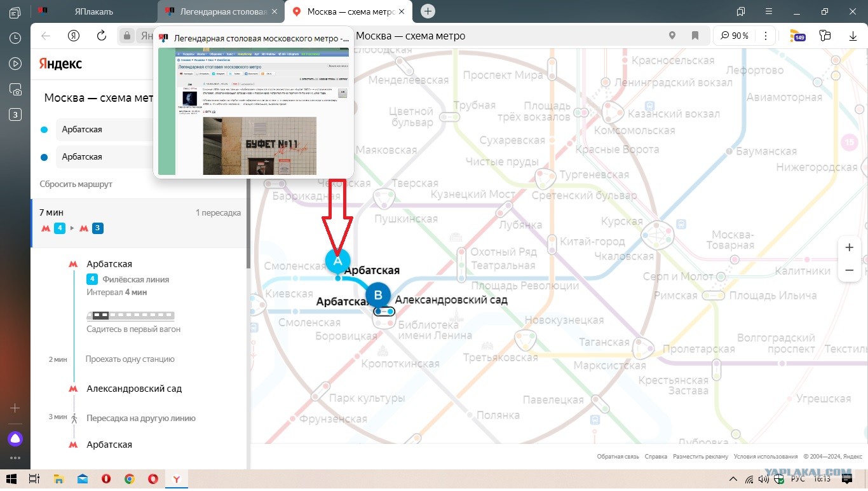Viewport: 868px width, 491px height.
Task: Open Условия использования footer link
Action: tap(766, 457)
